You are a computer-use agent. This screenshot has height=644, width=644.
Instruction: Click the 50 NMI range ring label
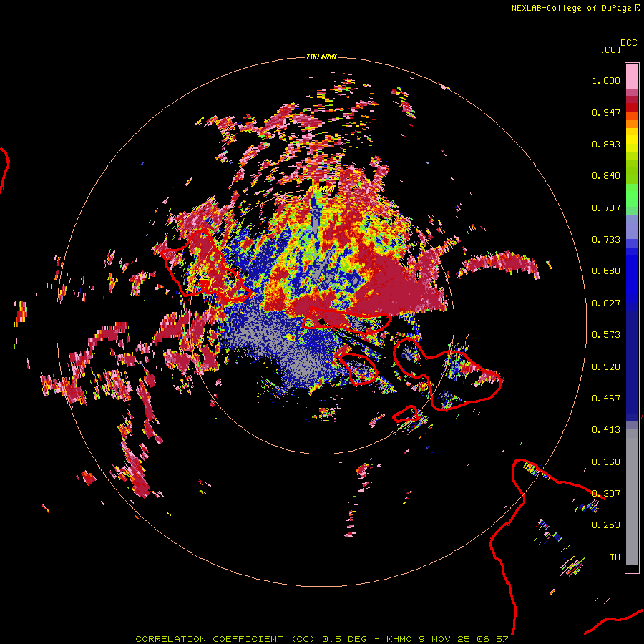(321, 189)
